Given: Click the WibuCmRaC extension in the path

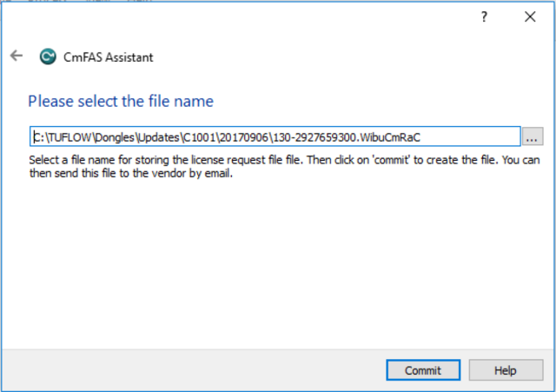Looking at the screenshot, I should pyautogui.click(x=392, y=137).
